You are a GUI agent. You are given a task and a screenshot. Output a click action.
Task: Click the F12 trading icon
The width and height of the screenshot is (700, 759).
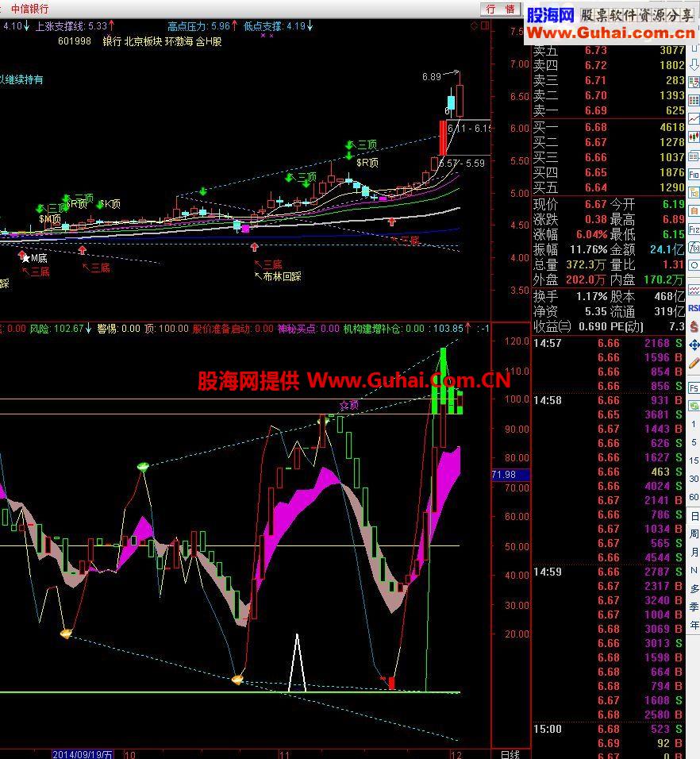(x=694, y=229)
